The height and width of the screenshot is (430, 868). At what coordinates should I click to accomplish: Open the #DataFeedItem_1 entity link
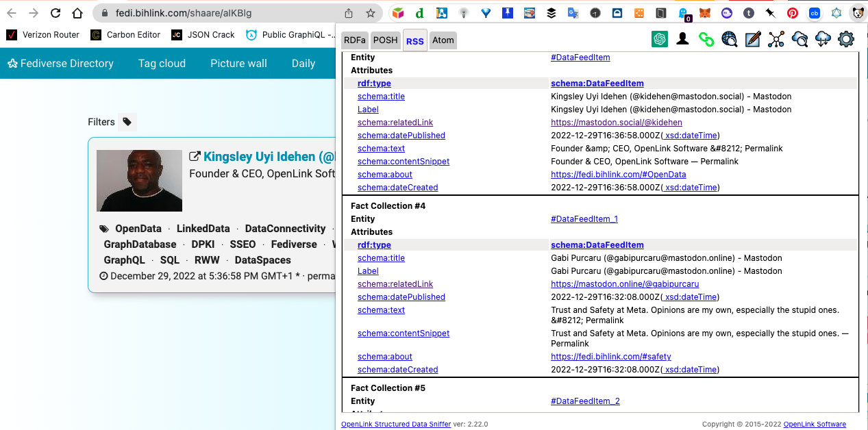tap(584, 219)
